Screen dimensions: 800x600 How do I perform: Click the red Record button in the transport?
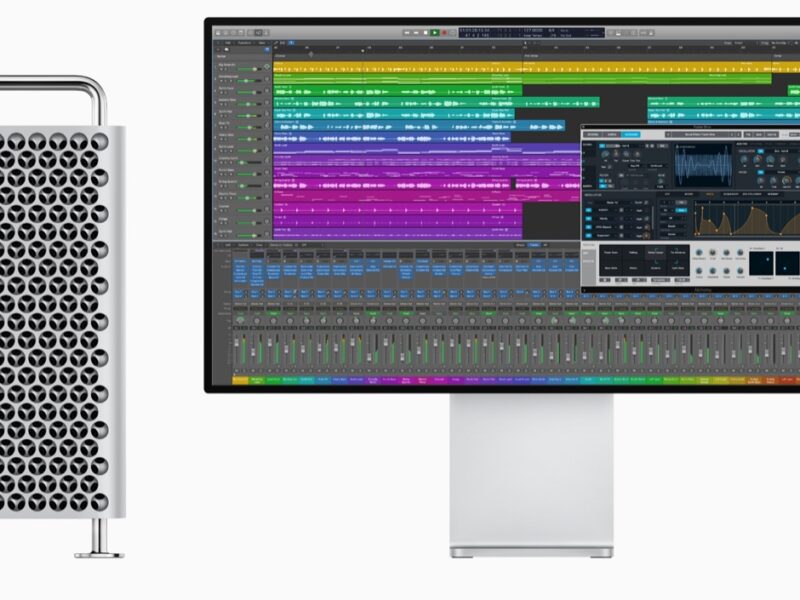[446, 33]
